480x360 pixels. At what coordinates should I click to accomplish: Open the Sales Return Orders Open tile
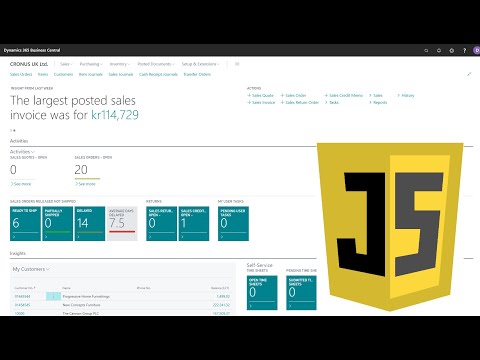click(162, 224)
